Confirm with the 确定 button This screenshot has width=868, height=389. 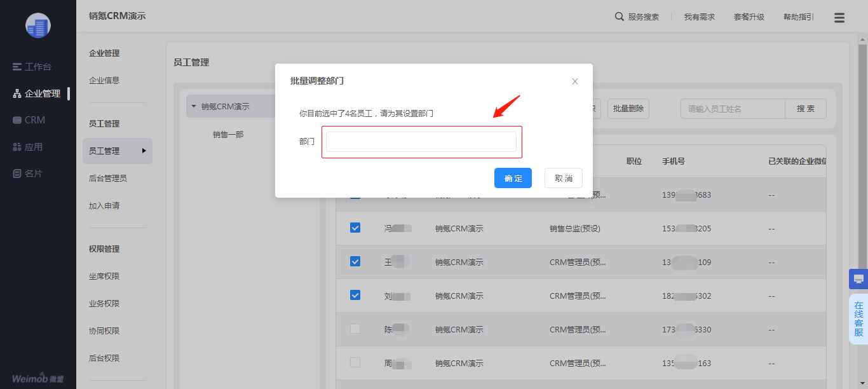coord(513,178)
